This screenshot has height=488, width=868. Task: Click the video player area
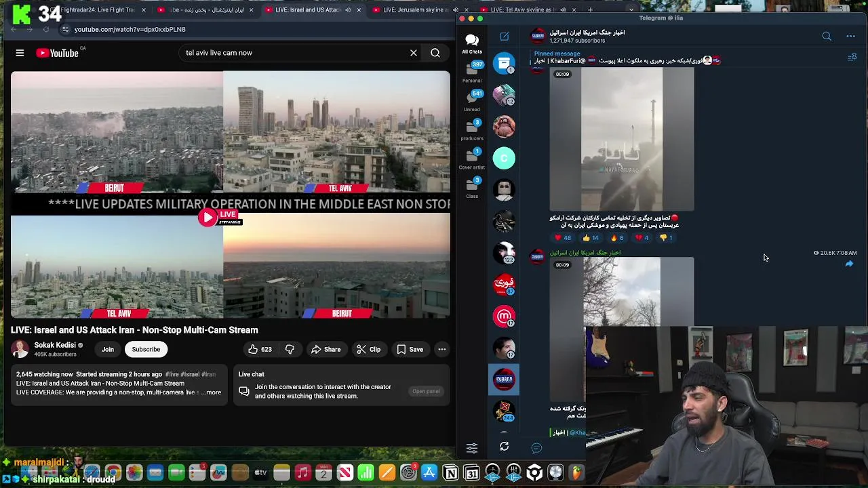tap(230, 195)
